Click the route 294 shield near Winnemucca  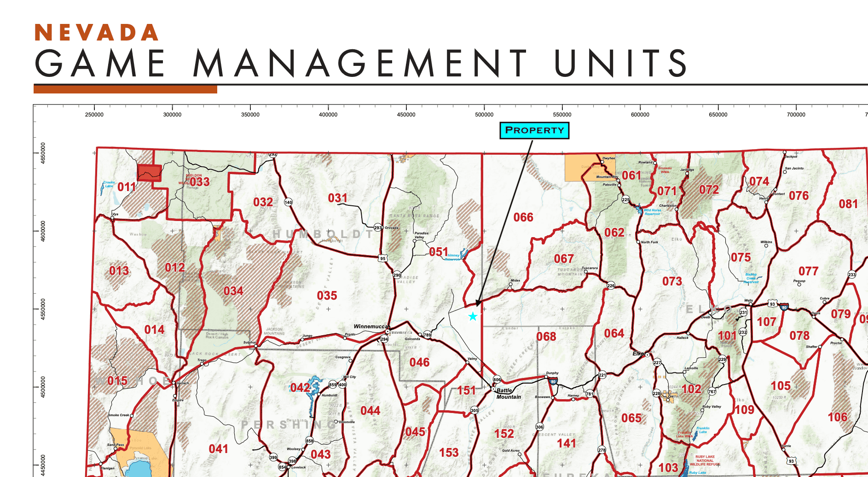tap(384, 339)
